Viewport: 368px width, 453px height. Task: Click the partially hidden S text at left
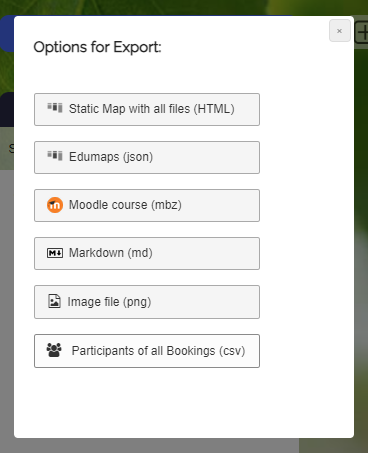(x=11, y=148)
